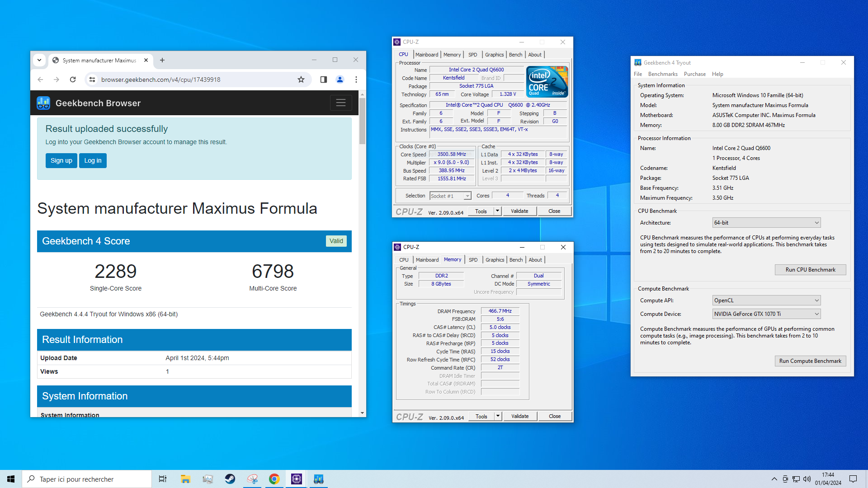Open Bench tab in top CPU-Z

point(515,55)
